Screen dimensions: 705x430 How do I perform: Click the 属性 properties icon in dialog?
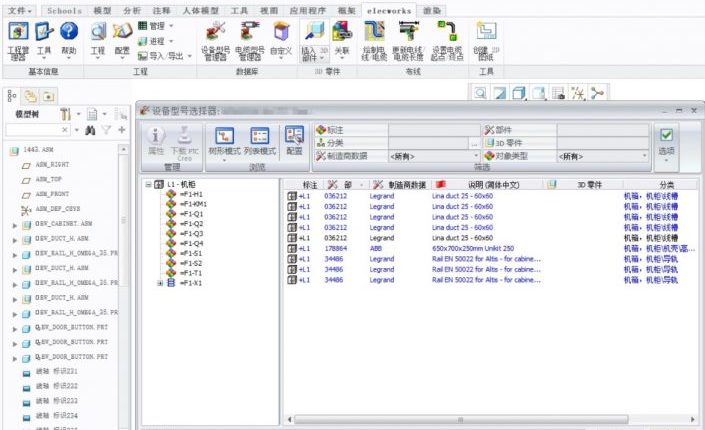point(156,135)
